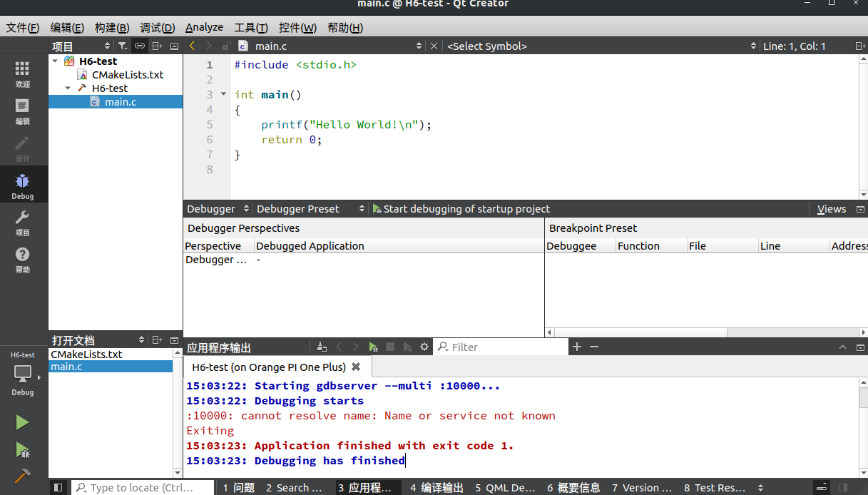Clear the application output pane
Image resolution: width=868 pixels, height=495 pixels.
click(322, 347)
